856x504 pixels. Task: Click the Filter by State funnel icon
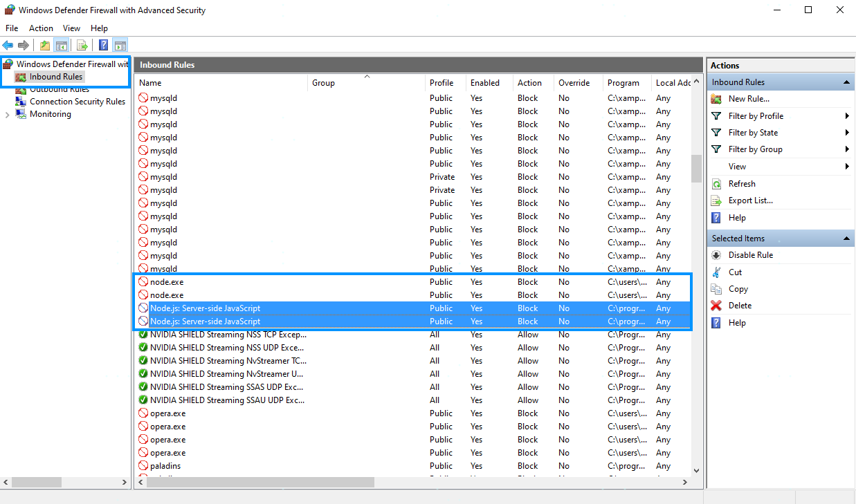717,133
